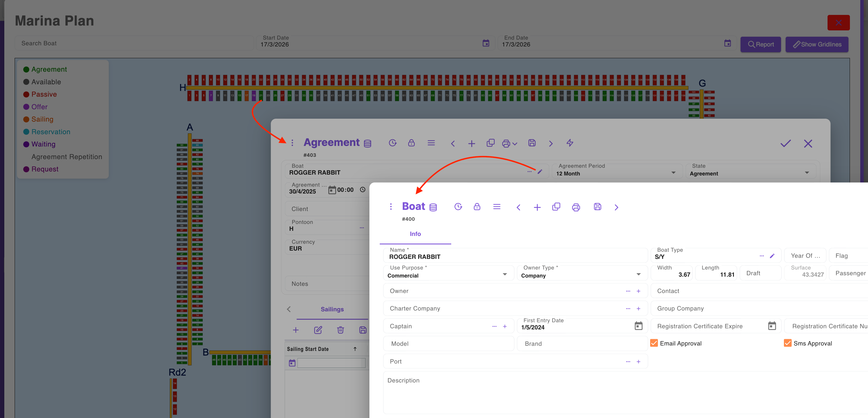The height and width of the screenshot is (418, 868).
Task: Open Agreement Period dropdown
Action: 673,173
